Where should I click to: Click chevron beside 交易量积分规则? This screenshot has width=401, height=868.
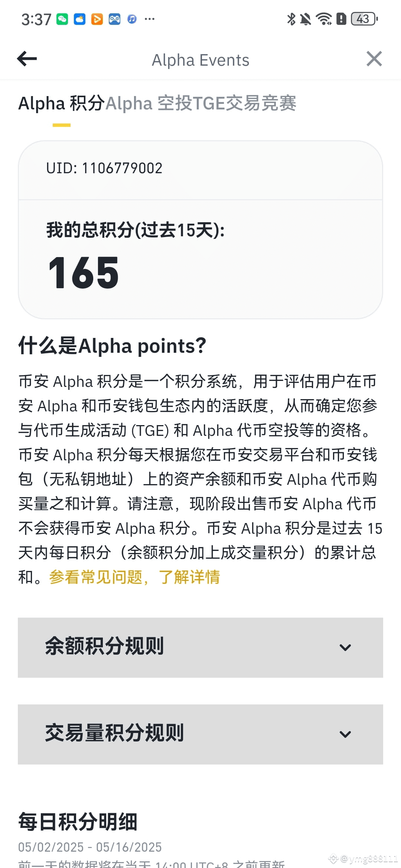click(345, 734)
